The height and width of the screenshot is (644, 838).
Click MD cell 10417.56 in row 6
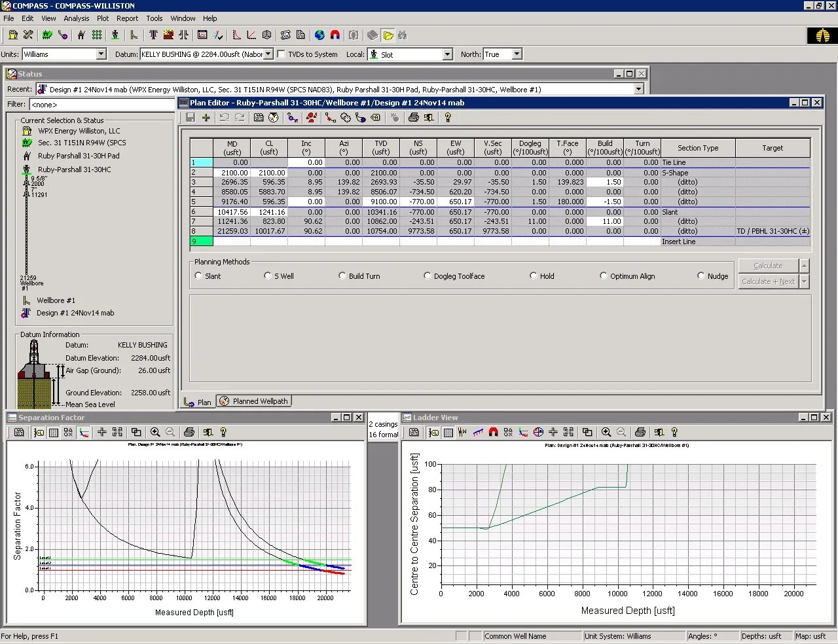click(232, 212)
